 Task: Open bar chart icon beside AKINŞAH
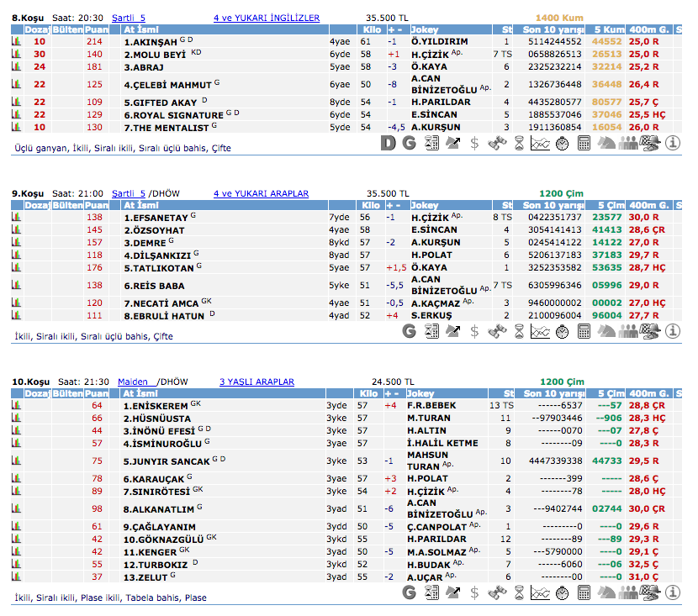[x=16, y=41]
